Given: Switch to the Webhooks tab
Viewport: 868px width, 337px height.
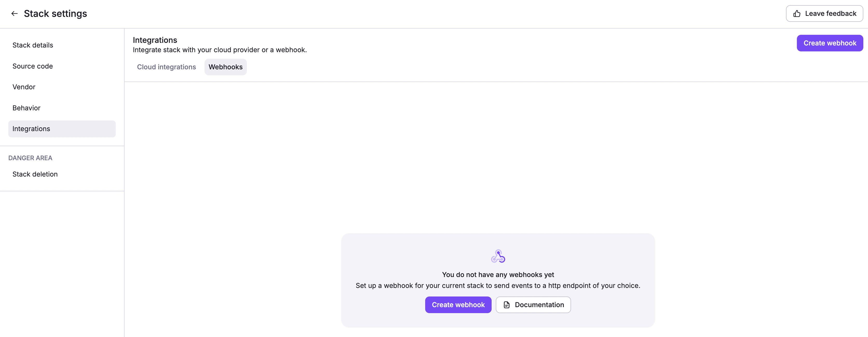Looking at the screenshot, I should click(225, 67).
